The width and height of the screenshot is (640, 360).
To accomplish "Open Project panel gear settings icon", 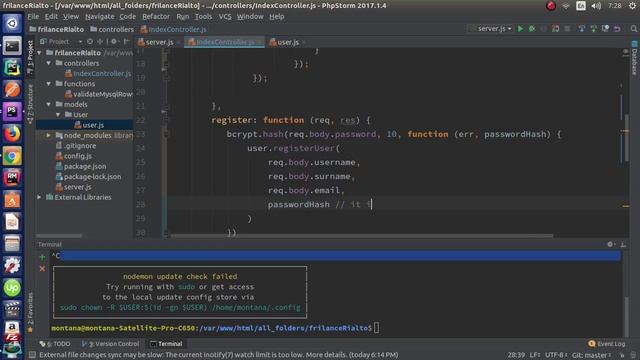I will pyautogui.click(x=114, y=41).
